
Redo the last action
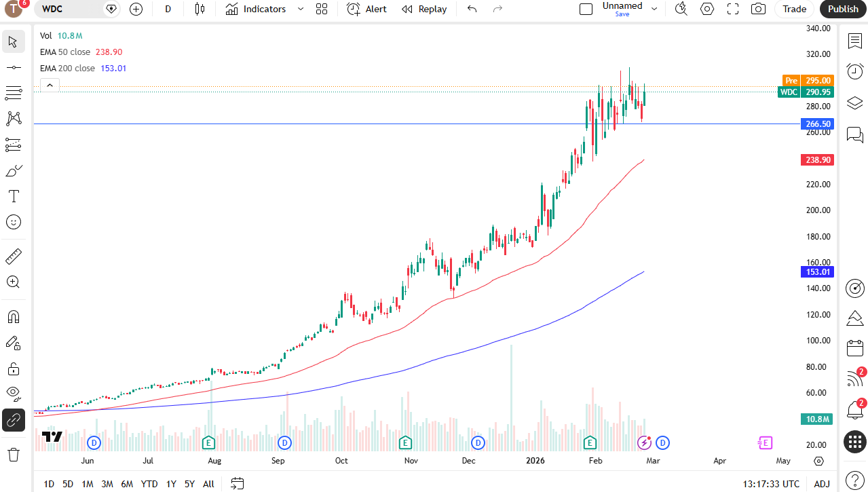pyautogui.click(x=497, y=9)
